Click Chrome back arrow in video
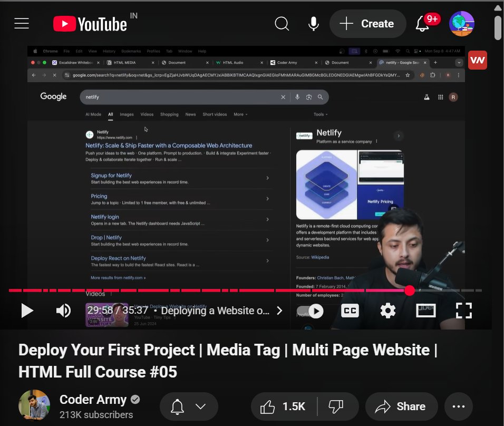Image resolution: width=504 pixels, height=426 pixels. pos(34,75)
